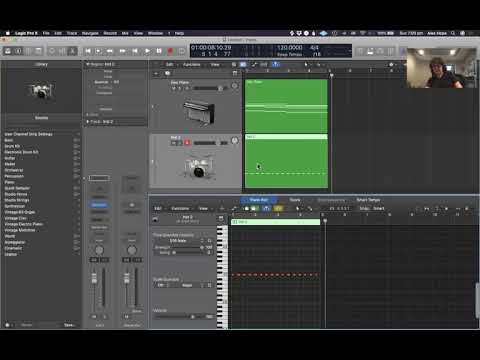Select the green Inst 2 drum region

point(286,161)
